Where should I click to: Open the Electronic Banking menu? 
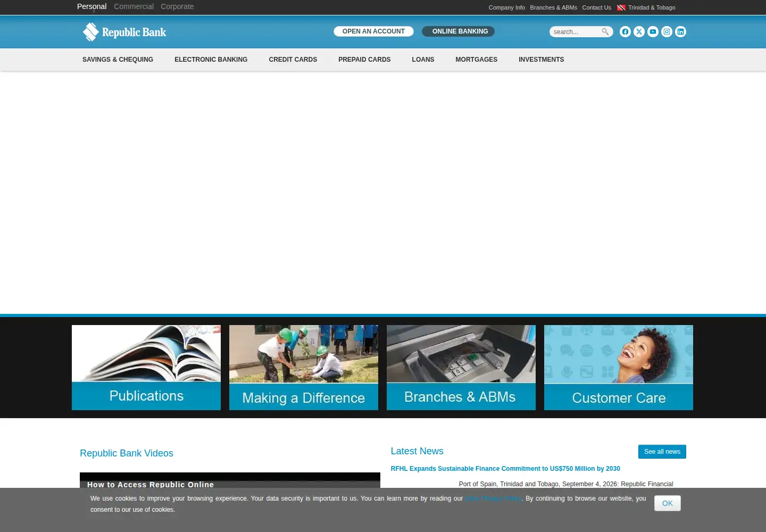(211, 60)
